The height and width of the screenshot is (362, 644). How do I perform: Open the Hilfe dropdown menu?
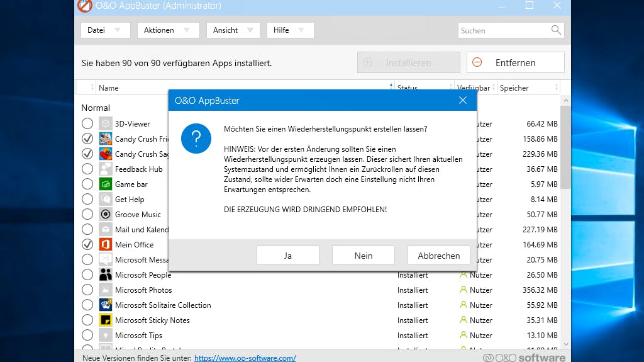tap(291, 30)
